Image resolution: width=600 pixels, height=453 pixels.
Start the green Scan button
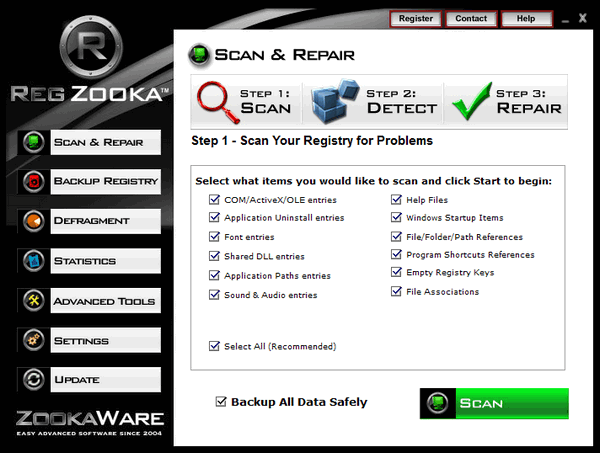[494, 403]
